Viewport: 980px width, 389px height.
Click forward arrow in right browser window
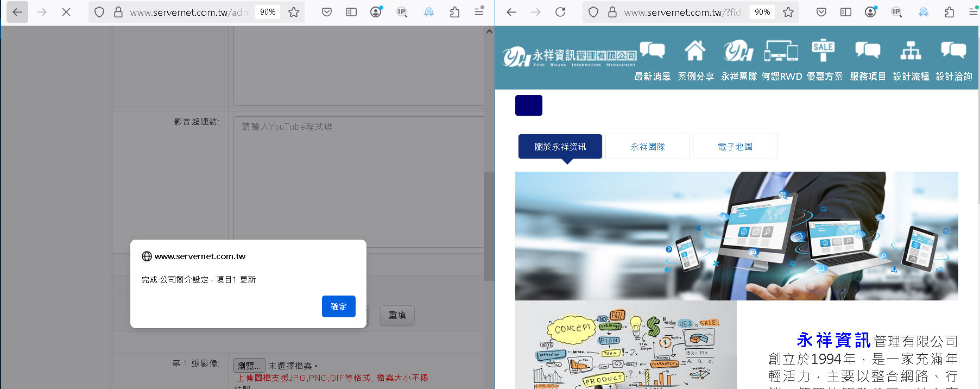point(536,12)
